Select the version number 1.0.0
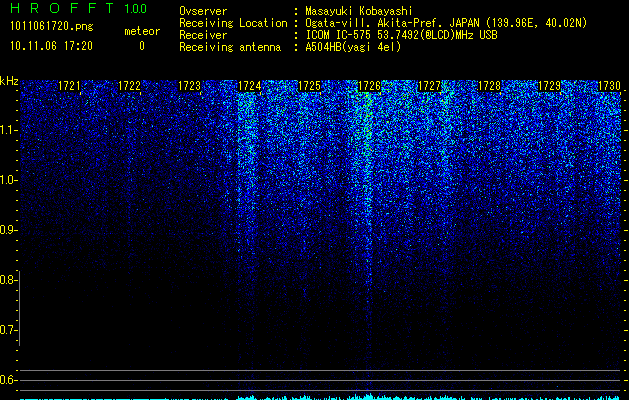 click(135, 8)
